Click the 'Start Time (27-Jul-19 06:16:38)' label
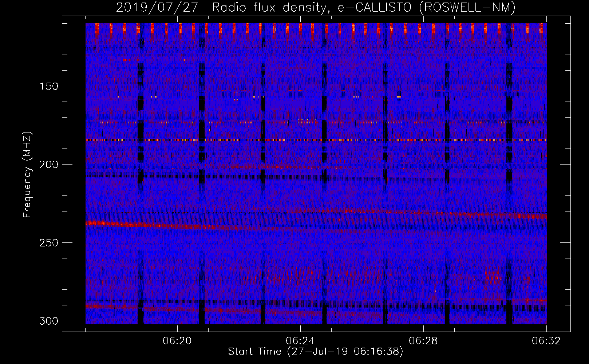The image size is (589, 364). [x=316, y=352]
